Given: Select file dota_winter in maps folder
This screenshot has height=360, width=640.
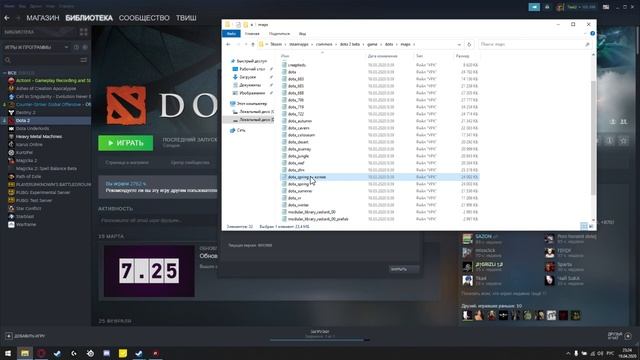Looking at the screenshot, I should [298, 205].
